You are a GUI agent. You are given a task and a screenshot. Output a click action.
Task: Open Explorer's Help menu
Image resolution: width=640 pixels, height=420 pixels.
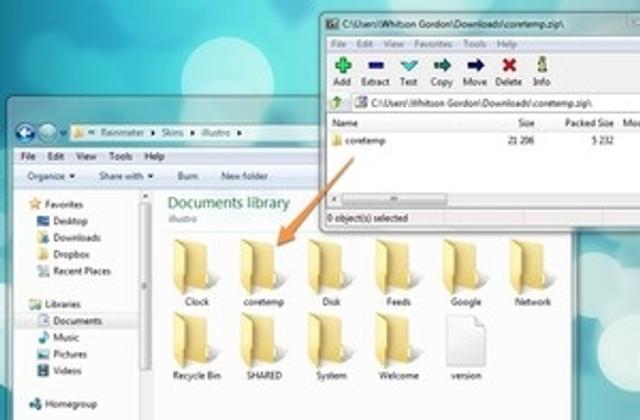(x=154, y=156)
